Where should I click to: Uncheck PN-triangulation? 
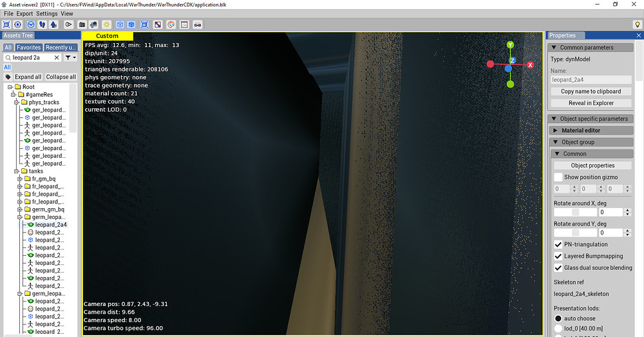tap(558, 244)
